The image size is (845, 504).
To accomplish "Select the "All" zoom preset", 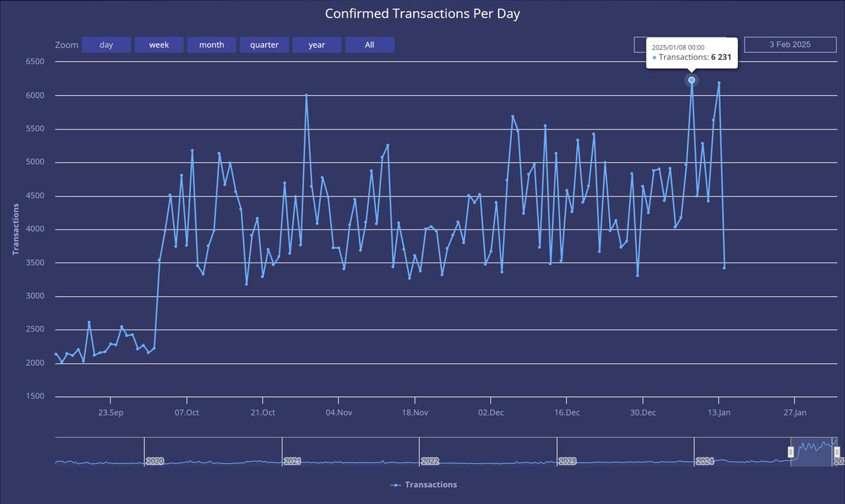I will point(370,44).
